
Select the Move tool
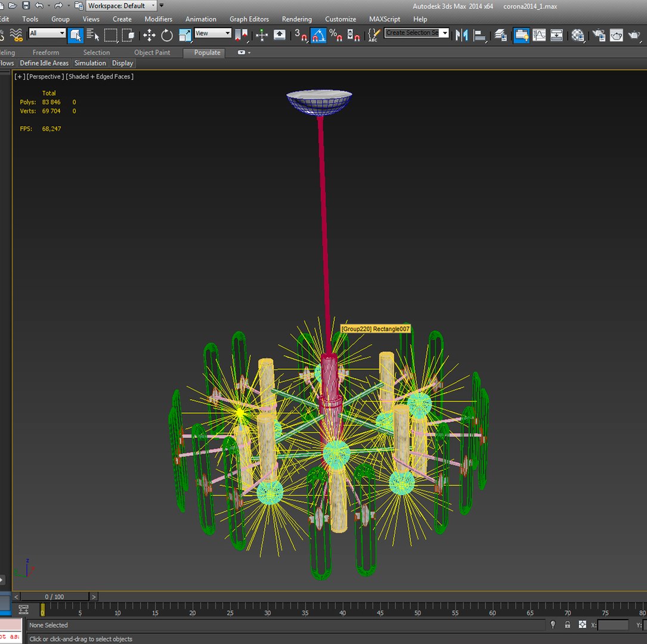point(149,35)
